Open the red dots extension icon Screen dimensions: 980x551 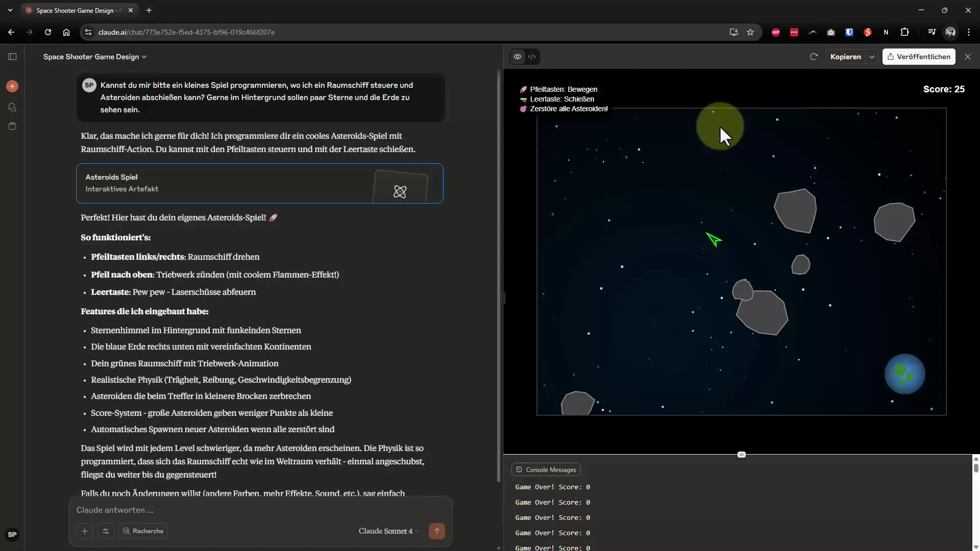[794, 32]
